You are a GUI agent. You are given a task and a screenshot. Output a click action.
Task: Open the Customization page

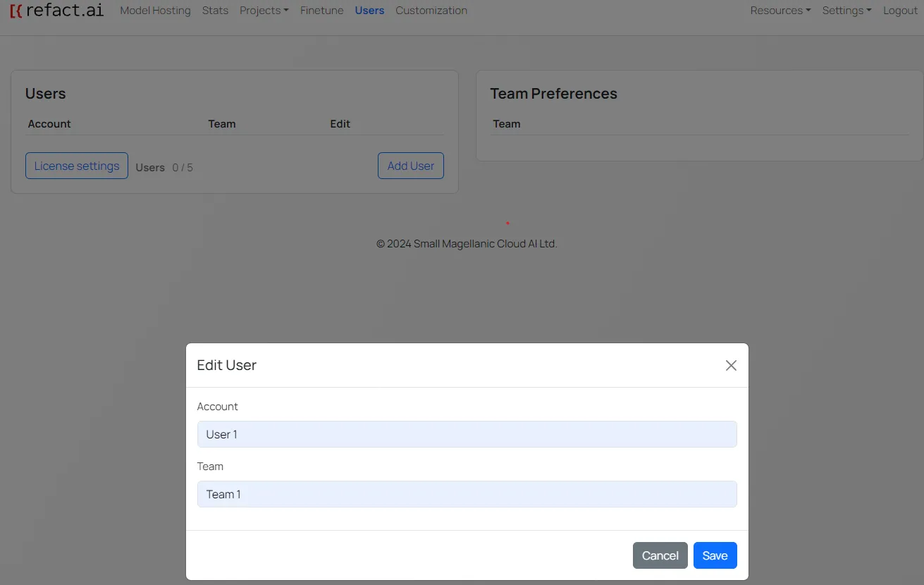coord(431,11)
